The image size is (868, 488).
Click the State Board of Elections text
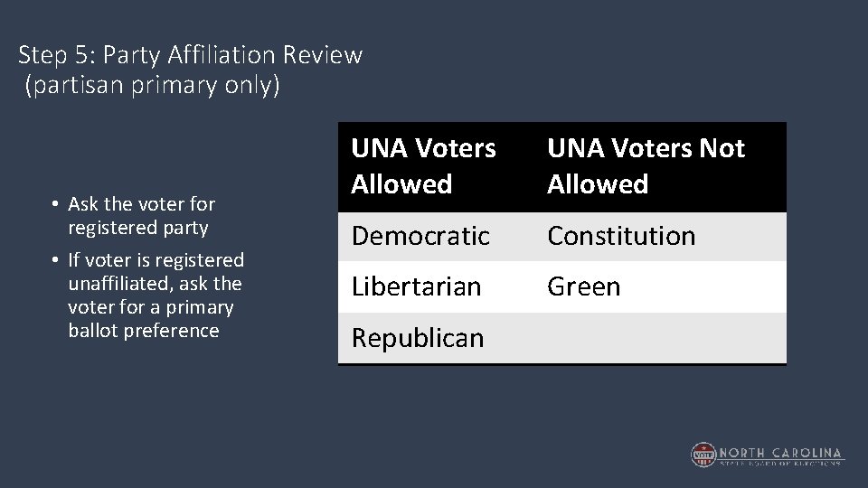click(780, 464)
